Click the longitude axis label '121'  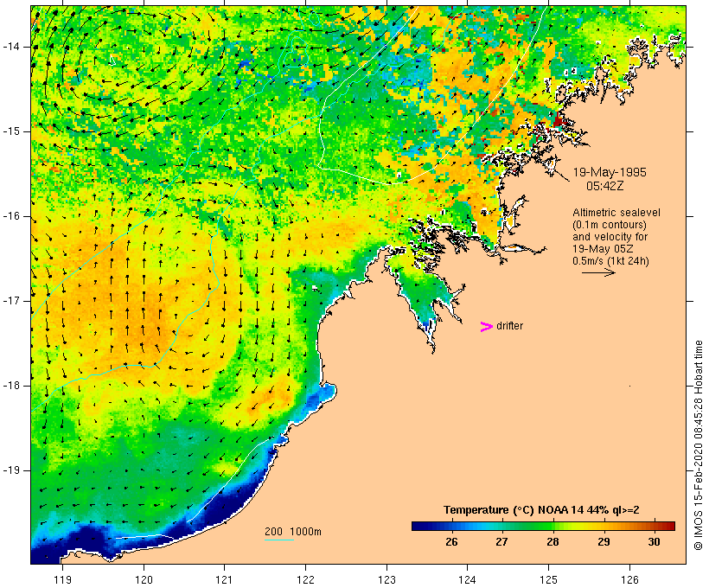(224, 579)
